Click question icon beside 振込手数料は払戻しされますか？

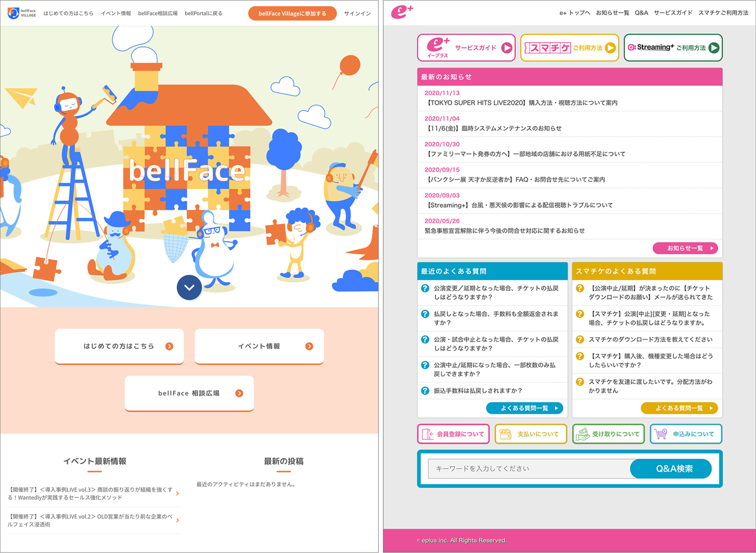425,391
